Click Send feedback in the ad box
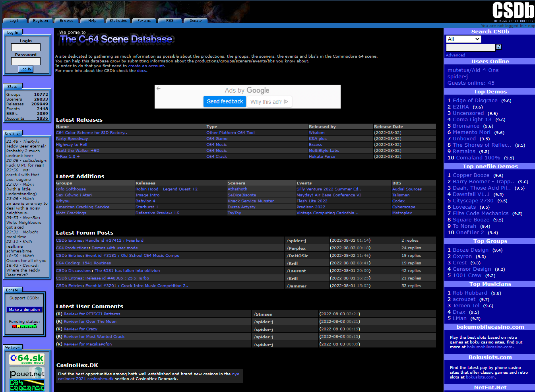The height and width of the screenshot is (392, 535). coord(225,102)
